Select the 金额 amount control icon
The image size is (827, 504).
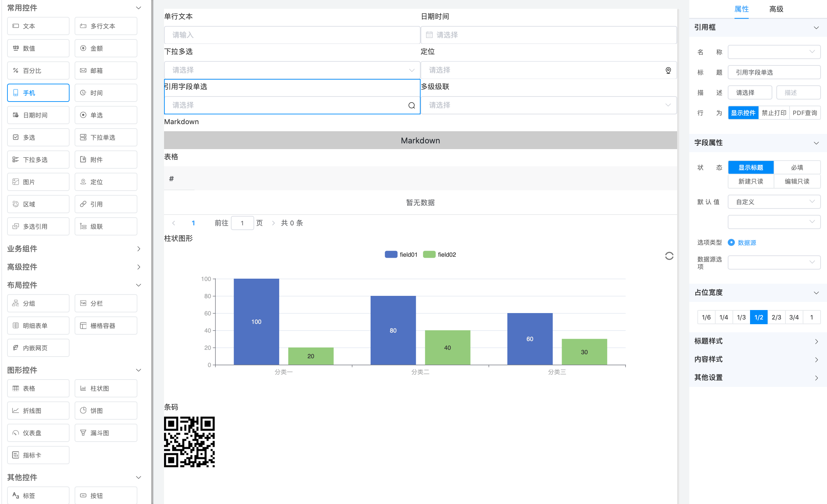pos(83,48)
